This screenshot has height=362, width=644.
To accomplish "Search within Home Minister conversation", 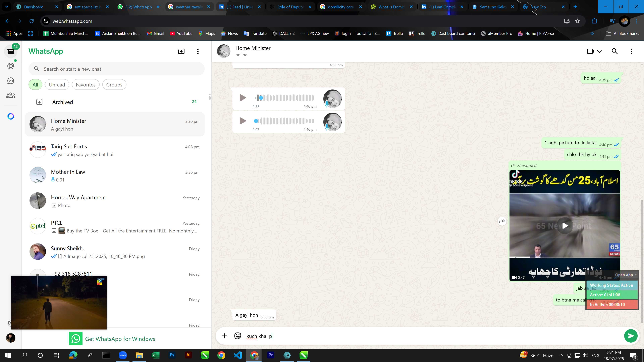I will tap(615, 51).
